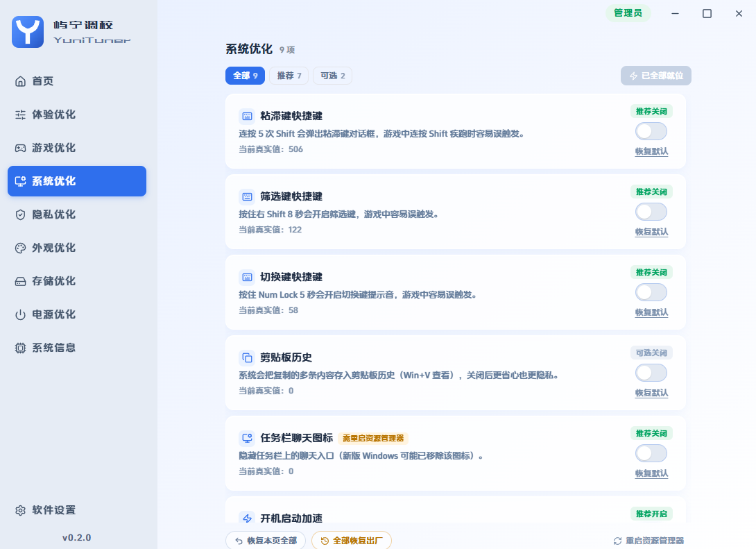Click the sliders icon beside 体验优化
This screenshot has width=756, height=549.
coord(20,115)
